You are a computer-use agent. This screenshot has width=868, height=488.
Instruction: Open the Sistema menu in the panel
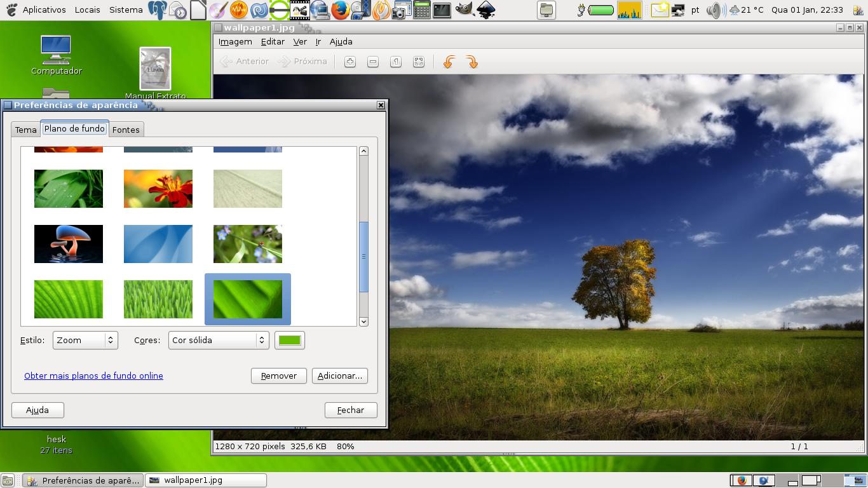coord(126,10)
